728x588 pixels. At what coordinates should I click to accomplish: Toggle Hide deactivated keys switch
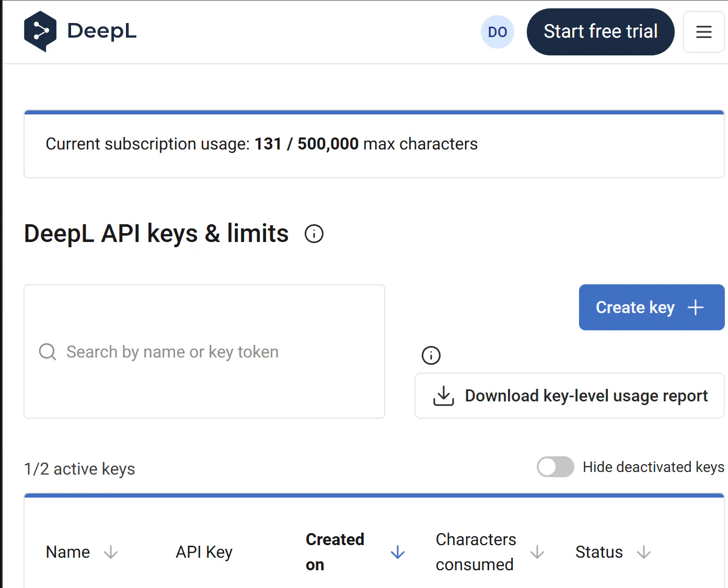(x=556, y=467)
